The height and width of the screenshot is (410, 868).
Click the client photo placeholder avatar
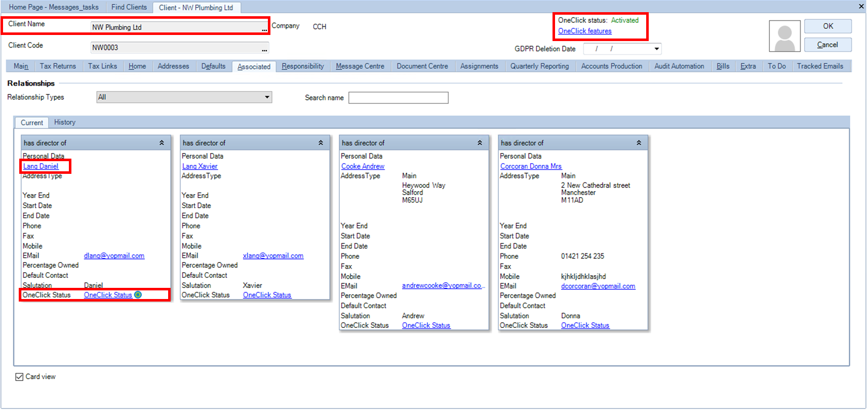784,36
